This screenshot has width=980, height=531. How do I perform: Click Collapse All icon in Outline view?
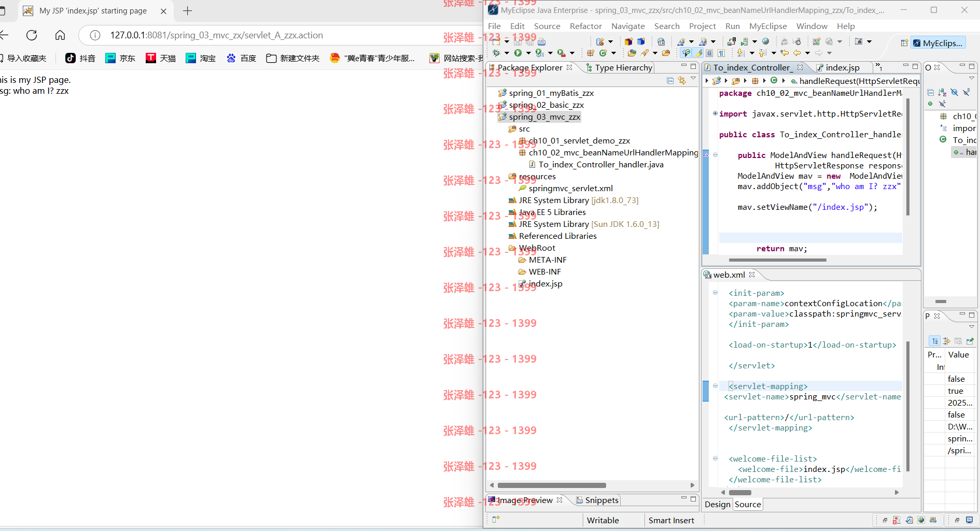[931, 92]
